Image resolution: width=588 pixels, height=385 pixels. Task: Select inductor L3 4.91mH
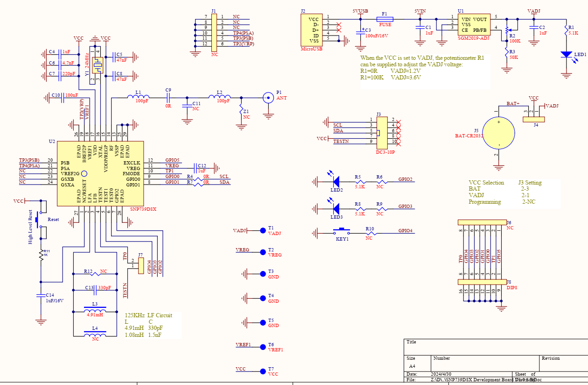[x=95, y=309]
